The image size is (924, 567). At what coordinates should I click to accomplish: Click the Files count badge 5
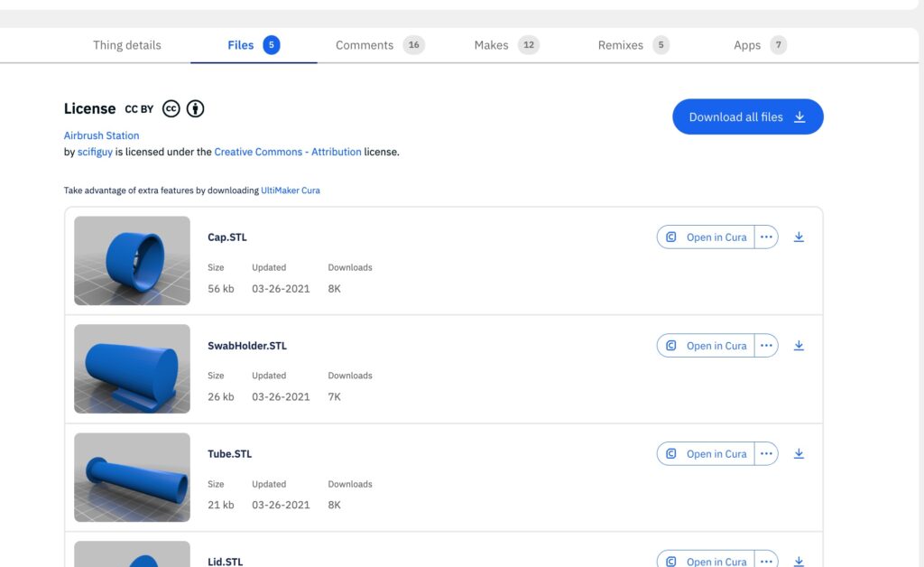(271, 45)
